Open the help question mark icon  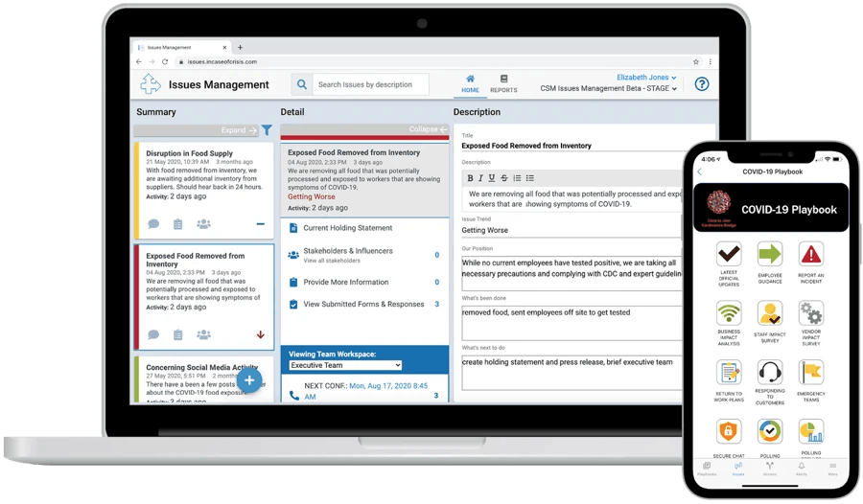tap(702, 84)
